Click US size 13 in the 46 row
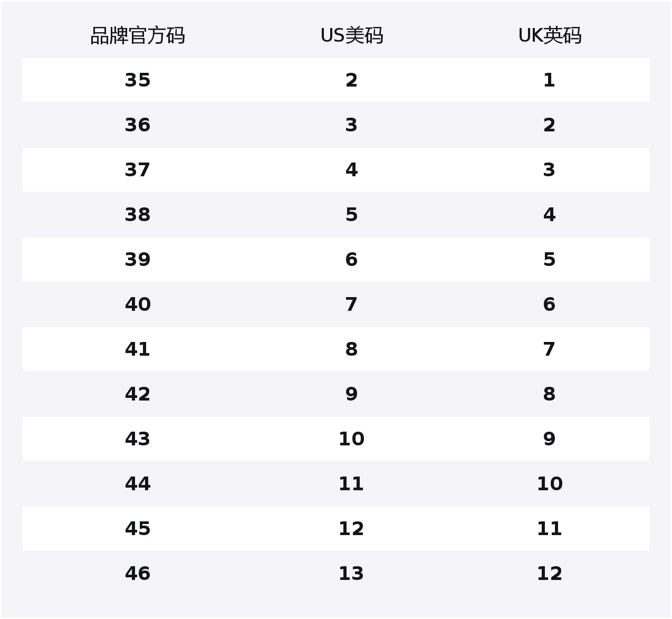 [351, 574]
